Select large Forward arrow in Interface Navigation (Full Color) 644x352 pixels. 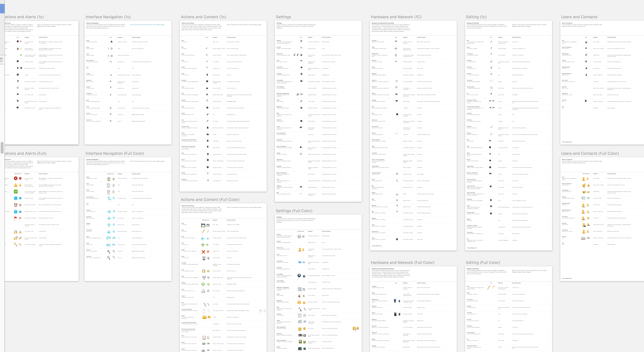click(109, 211)
